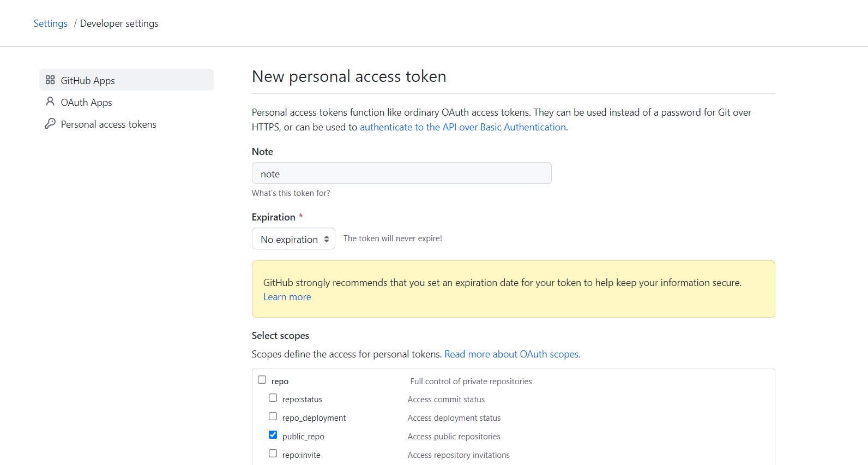Open the GitHub Apps sidebar item

point(126,80)
